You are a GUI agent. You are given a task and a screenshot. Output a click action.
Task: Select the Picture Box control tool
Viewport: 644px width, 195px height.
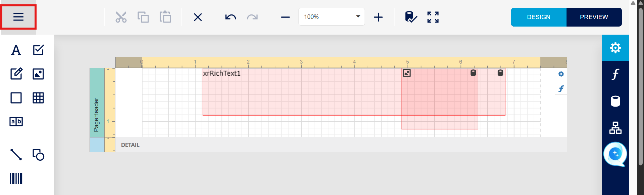pyautogui.click(x=38, y=74)
